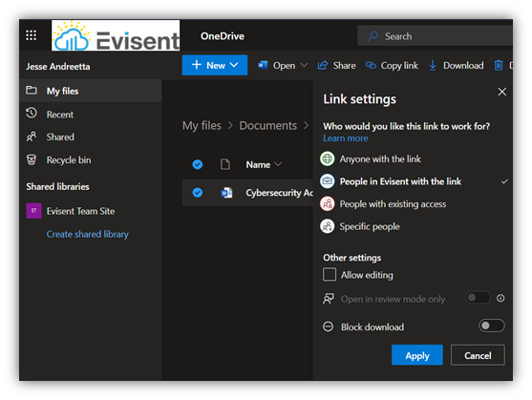Click the Delete trash icon in toolbar
532x400 pixels.
pos(498,65)
